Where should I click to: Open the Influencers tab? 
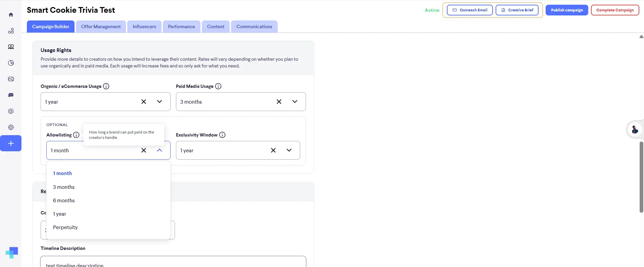(x=144, y=26)
